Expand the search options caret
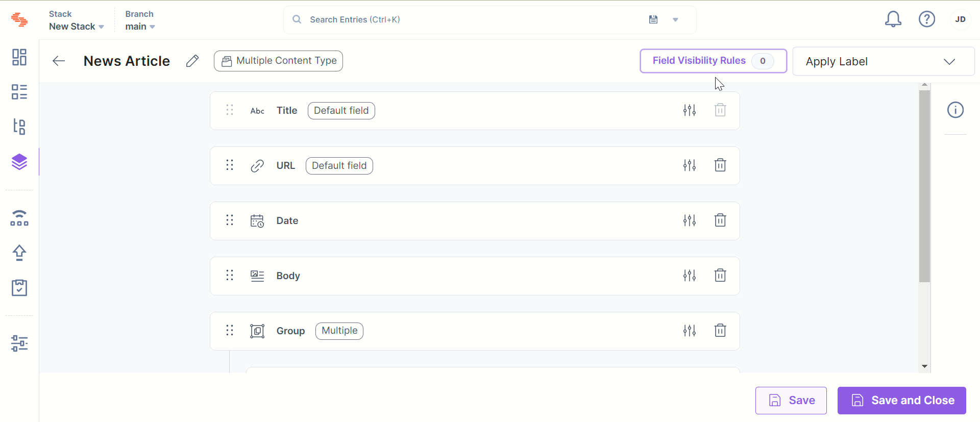This screenshot has height=422, width=980. 675,20
